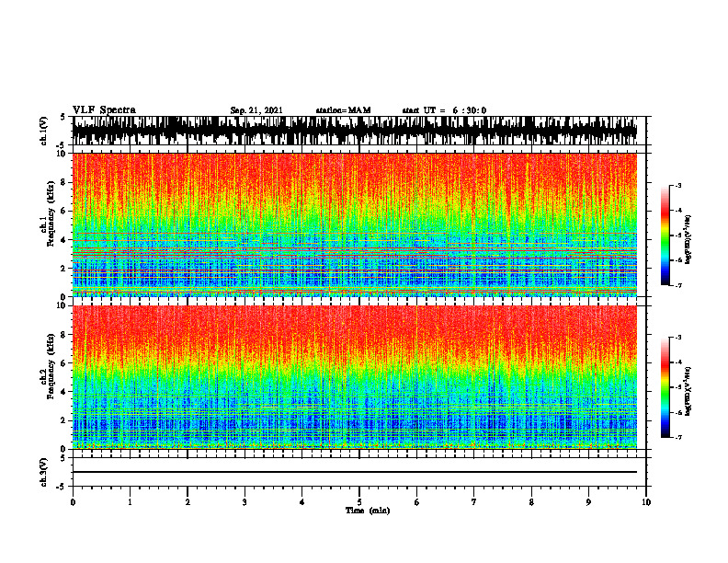Screen dimensions: 728x563
Task: Click the "10" tick label on the time axis
Action: (x=646, y=502)
